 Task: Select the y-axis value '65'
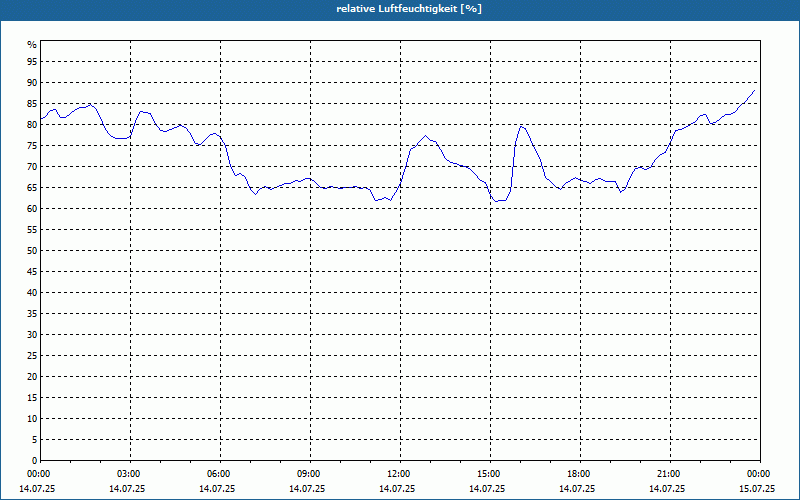(32, 188)
